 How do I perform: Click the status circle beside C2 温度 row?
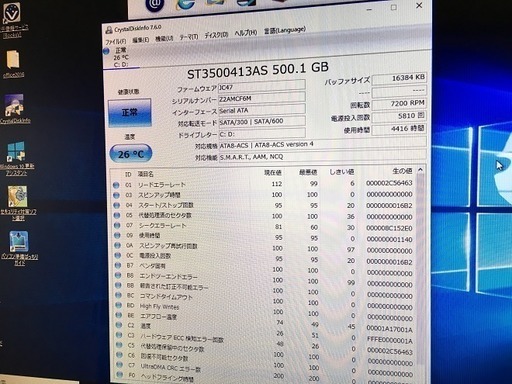[x=118, y=325]
